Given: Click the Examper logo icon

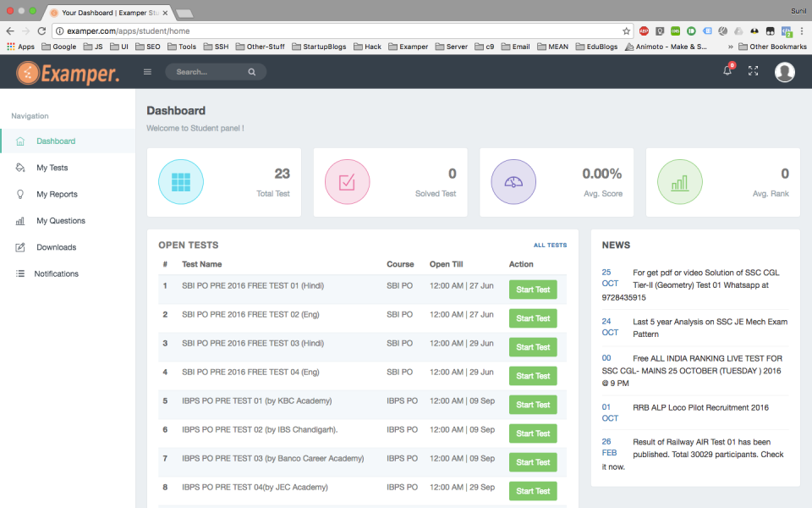Looking at the screenshot, I should (29, 73).
